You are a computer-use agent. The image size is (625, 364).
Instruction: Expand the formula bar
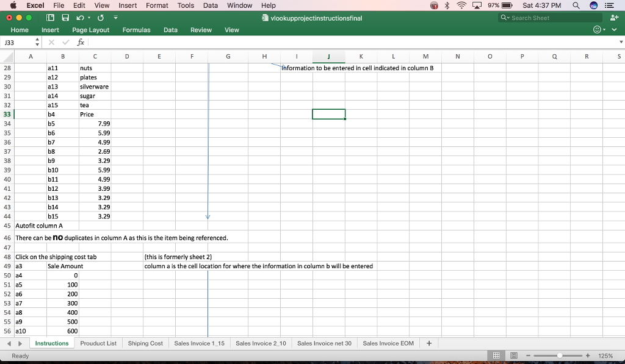[621, 42]
